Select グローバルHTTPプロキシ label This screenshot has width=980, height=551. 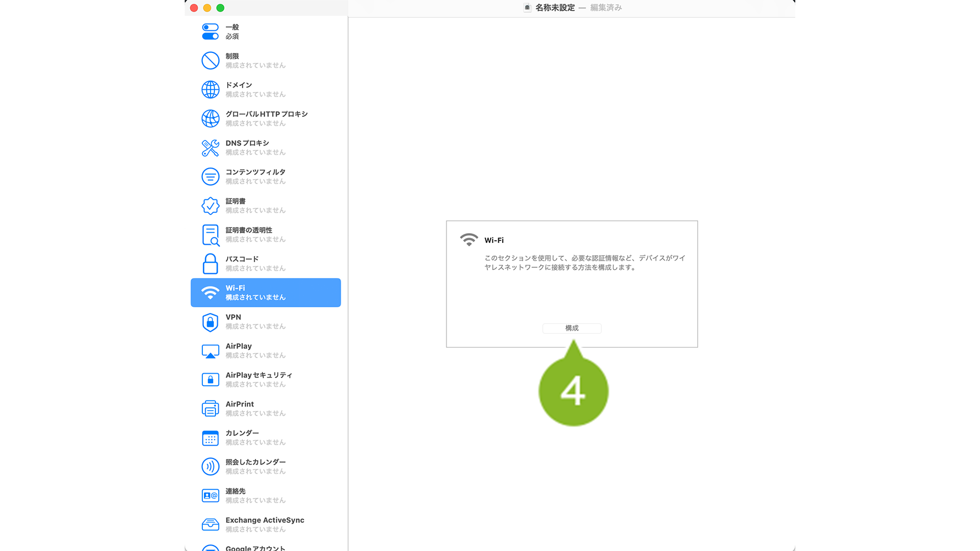(267, 114)
